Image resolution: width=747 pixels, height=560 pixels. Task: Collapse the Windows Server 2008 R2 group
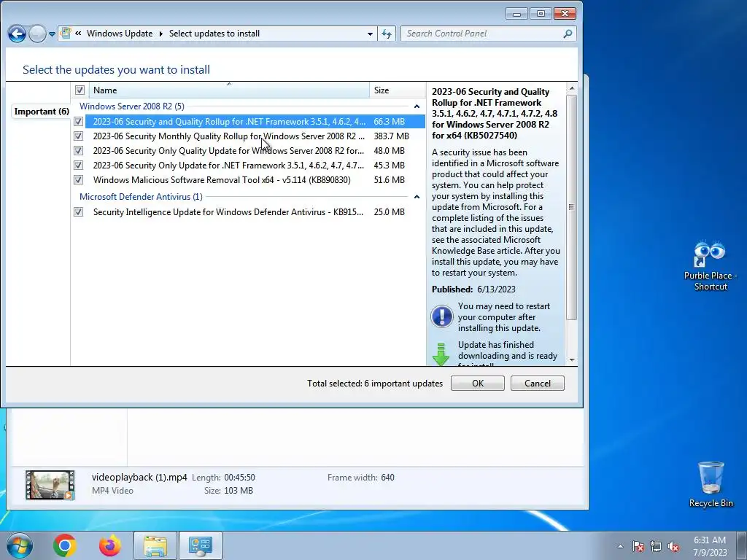point(417,106)
